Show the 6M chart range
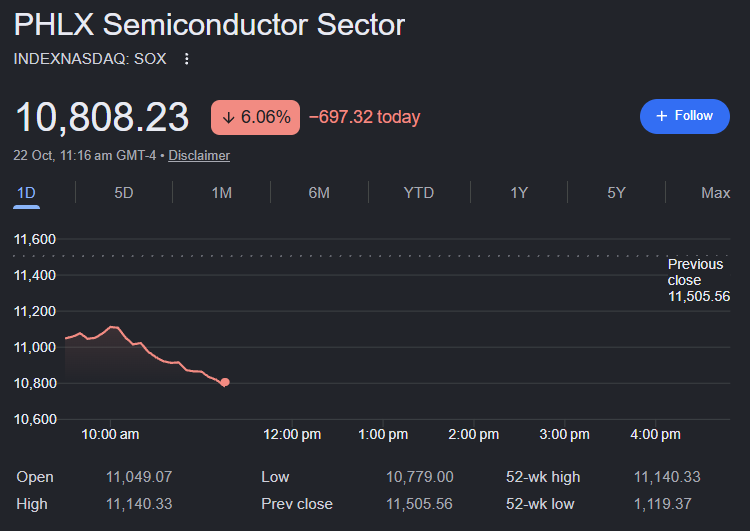The height and width of the screenshot is (531, 750). [x=319, y=193]
